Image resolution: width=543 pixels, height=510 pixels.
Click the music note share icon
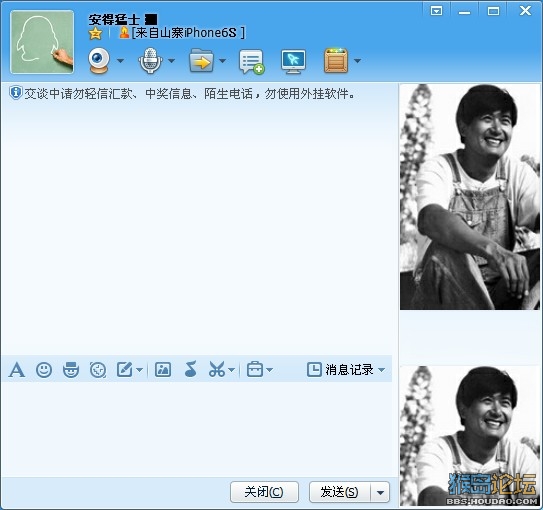pos(191,369)
